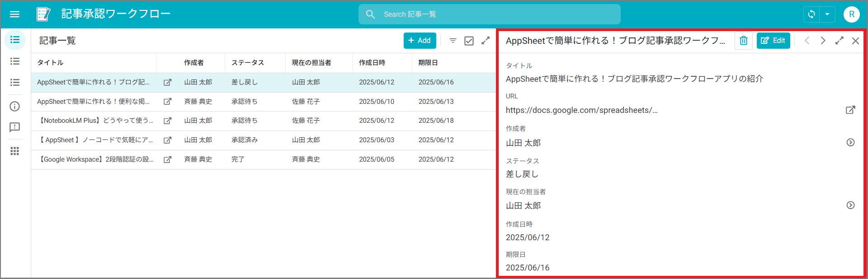Toggle multi-select checkbox icon
The height and width of the screenshot is (279, 868).
click(469, 41)
